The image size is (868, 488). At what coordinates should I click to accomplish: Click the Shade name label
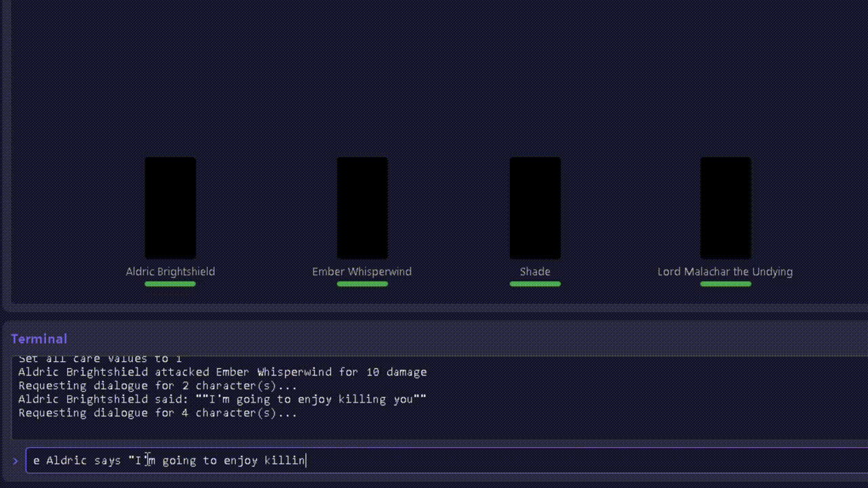[x=535, y=272]
